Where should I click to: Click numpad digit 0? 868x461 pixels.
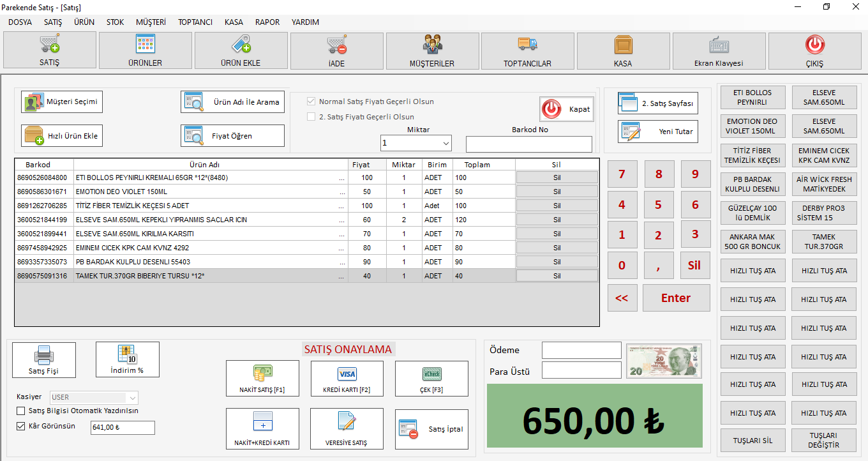click(x=622, y=265)
